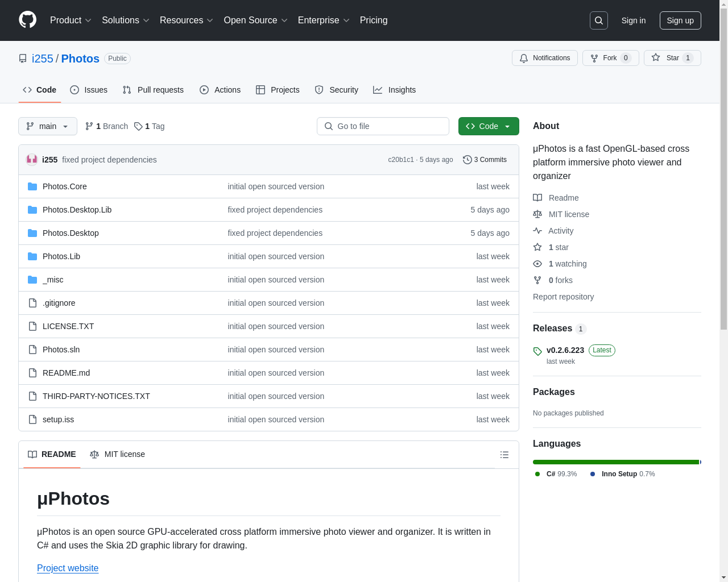728x582 pixels.
Task: Switch to the Pull requests tab
Action: point(153,90)
